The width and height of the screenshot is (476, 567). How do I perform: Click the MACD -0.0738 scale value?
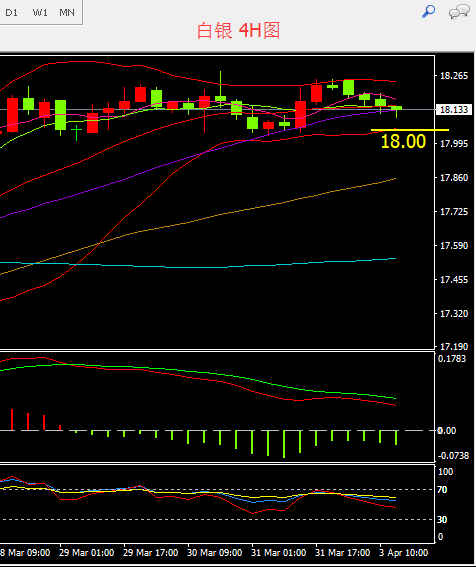coord(453,456)
